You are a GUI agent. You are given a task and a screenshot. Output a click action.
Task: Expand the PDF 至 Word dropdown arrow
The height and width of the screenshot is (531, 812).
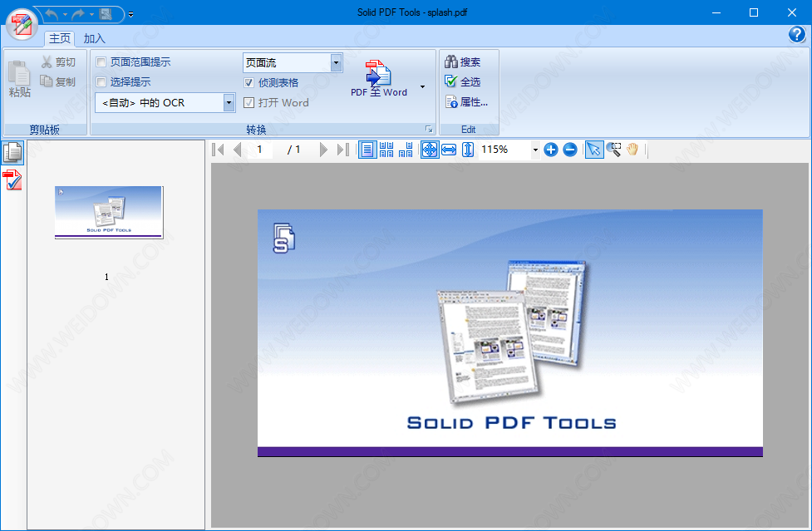click(x=422, y=86)
